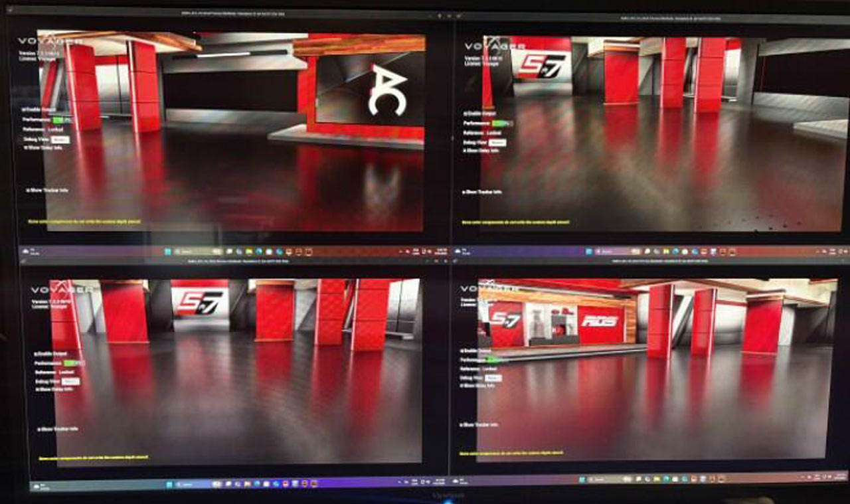Viewport: 850px width, 504px height.
Task: Click yellow warning message in top-left window
Action: point(84,222)
